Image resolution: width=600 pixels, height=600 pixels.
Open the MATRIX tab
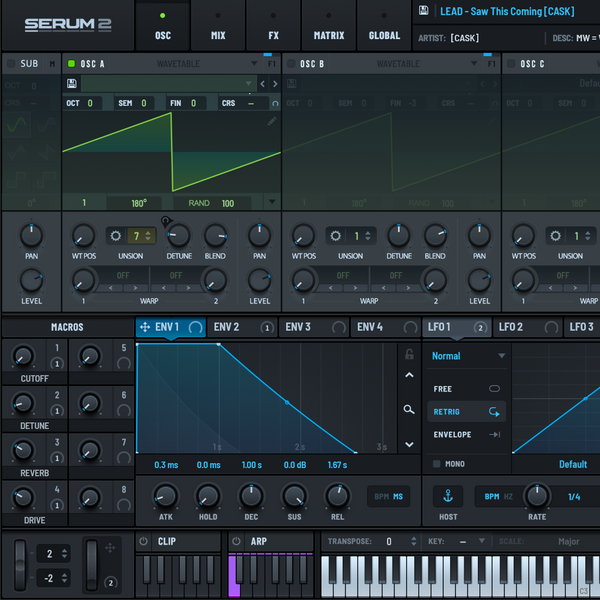coord(329,26)
